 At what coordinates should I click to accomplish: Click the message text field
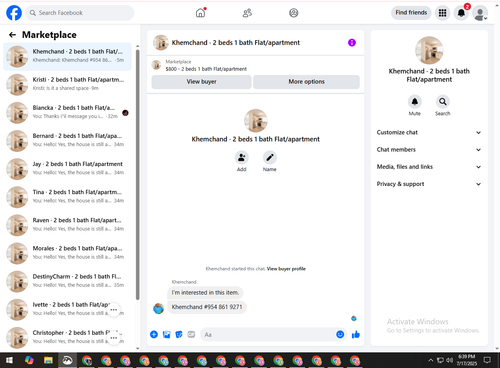tap(268, 334)
